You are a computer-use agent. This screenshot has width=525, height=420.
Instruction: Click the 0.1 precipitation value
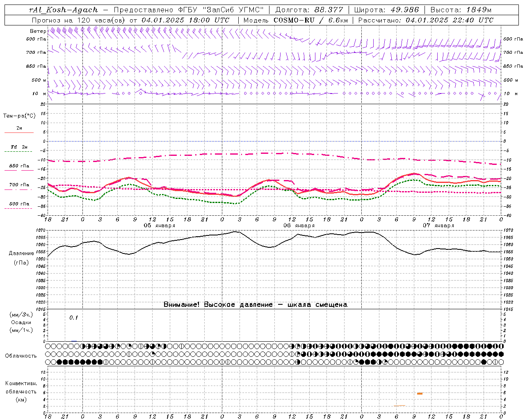click(x=73, y=318)
